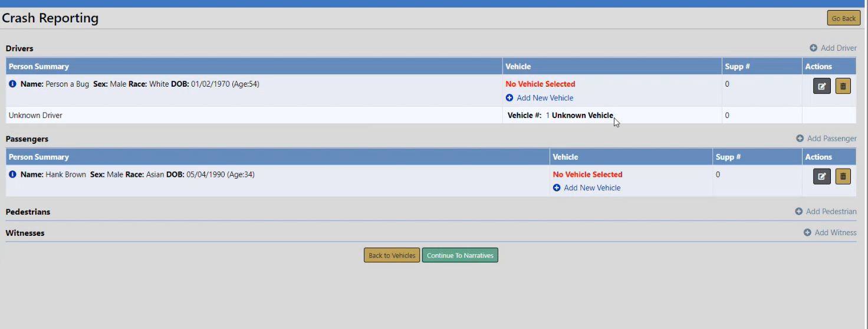The width and height of the screenshot is (868, 329).
Task: Click the plus icon beside Add Driver
Action: tap(813, 48)
